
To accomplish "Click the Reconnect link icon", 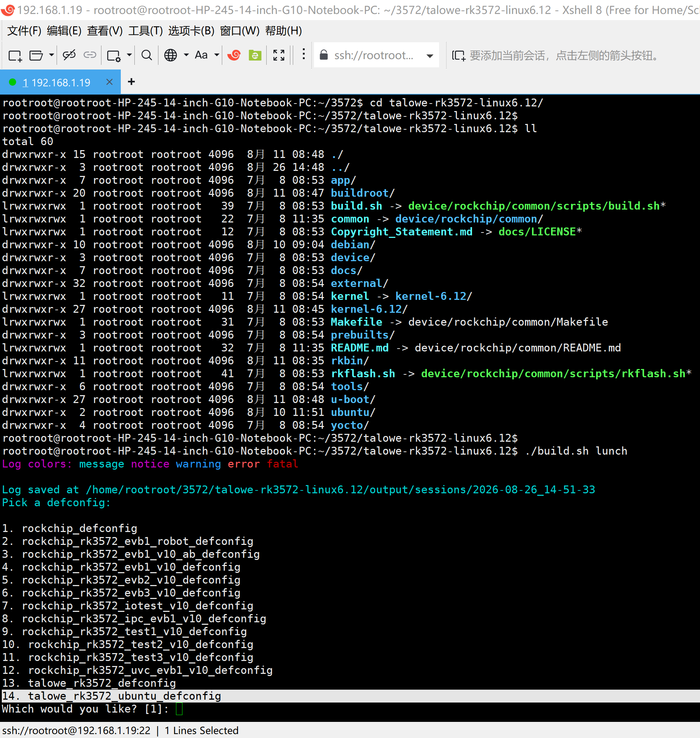I will [90, 55].
